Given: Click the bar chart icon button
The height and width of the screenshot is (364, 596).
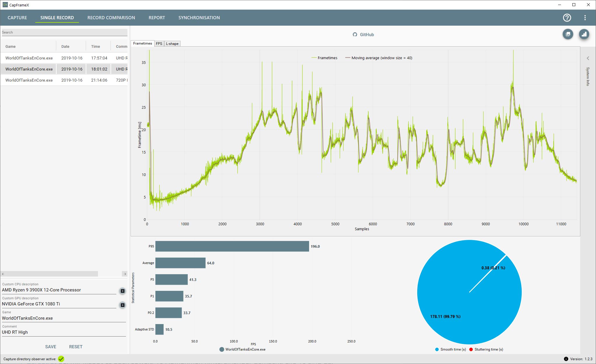Looking at the screenshot, I should pyautogui.click(x=584, y=34).
